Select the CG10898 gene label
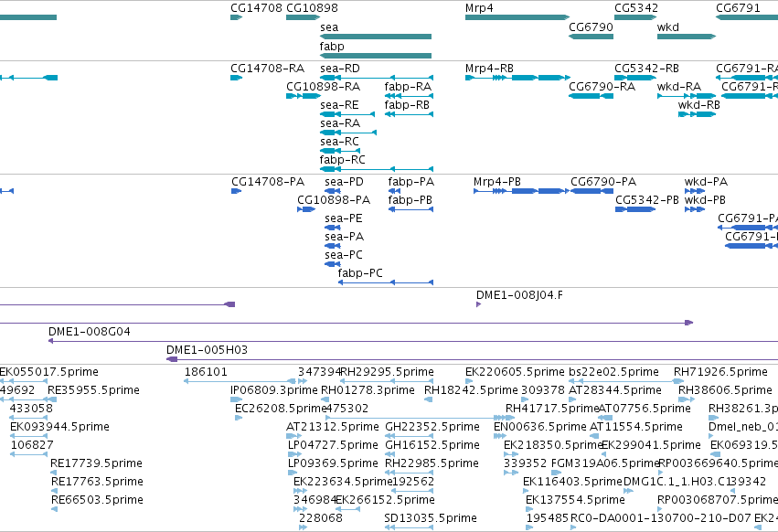 [312, 8]
